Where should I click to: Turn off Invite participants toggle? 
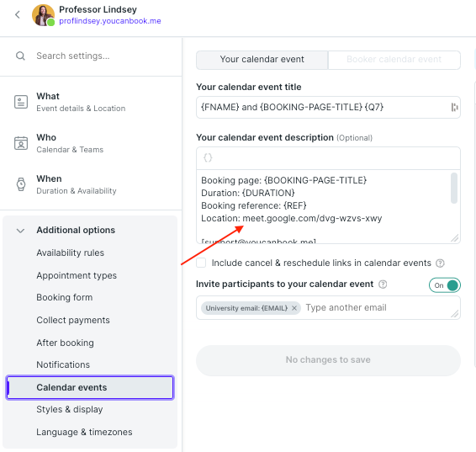tap(445, 285)
